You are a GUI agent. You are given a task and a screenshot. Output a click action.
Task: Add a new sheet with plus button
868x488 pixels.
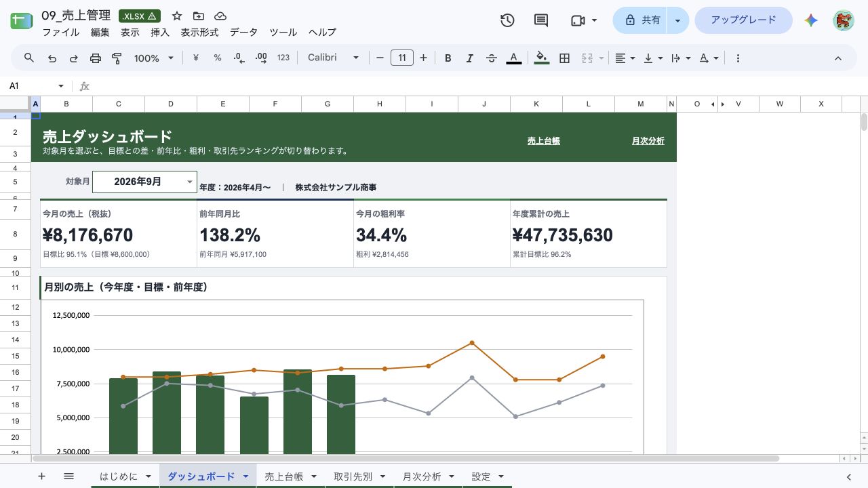pyautogui.click(x=41, y=476)
